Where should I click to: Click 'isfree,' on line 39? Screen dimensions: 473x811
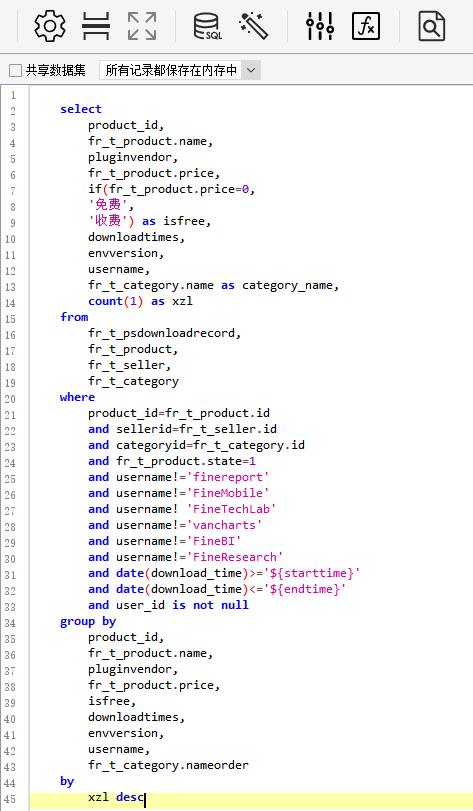pyautogui.click(x=112, y=701)
